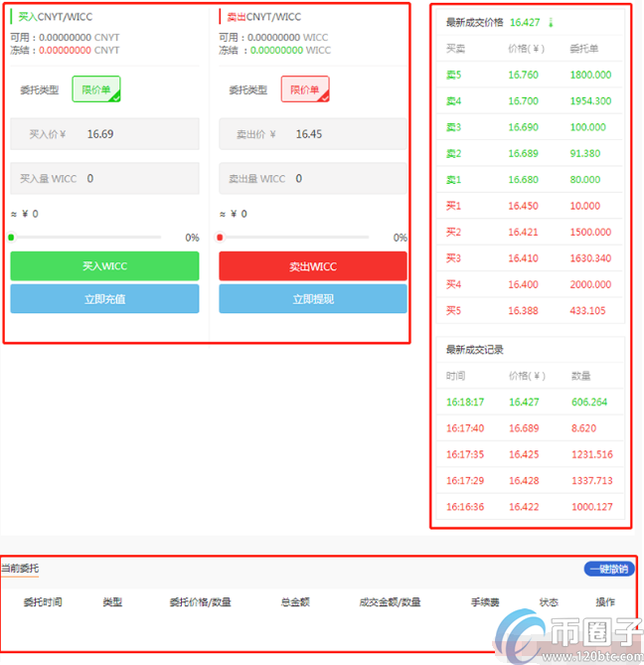Click order quantity 1800.000 in 卖5 row
Image resolution: width=644 pixels, height=665 pixels.
pyautogui.click(x=590, y=75)
